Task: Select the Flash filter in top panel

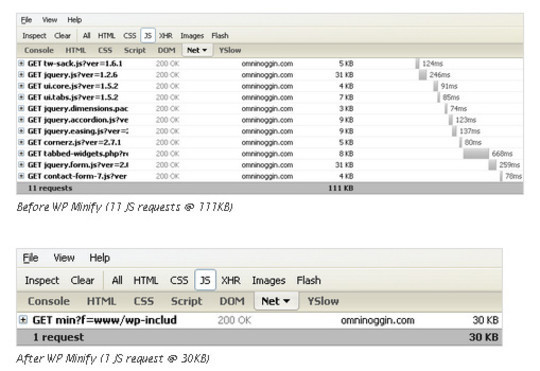Action: tap(220, 36)
